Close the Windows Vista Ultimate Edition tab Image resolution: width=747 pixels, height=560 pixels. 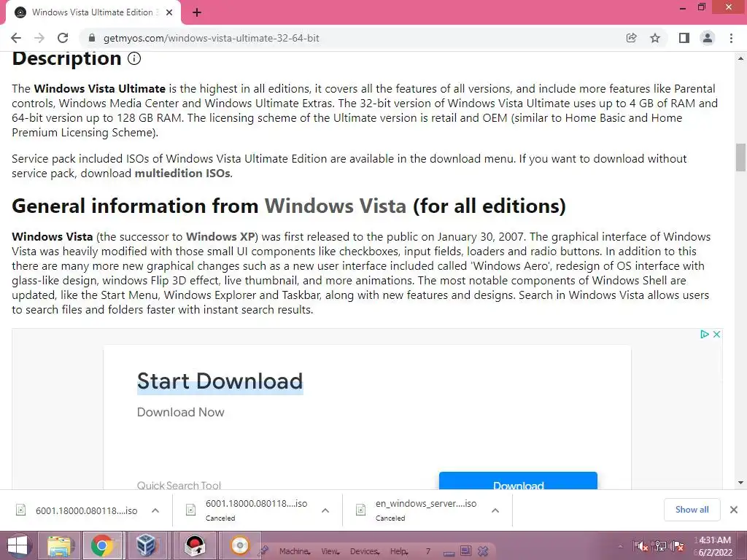pyautogui.click(x=169, y=12)
